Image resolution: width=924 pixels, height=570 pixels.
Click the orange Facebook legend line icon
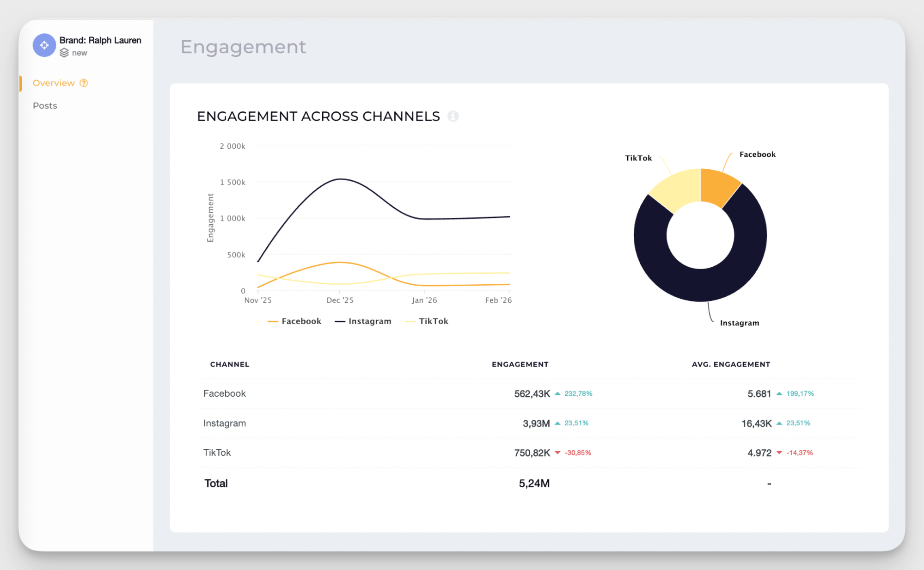tap(273, 321)
